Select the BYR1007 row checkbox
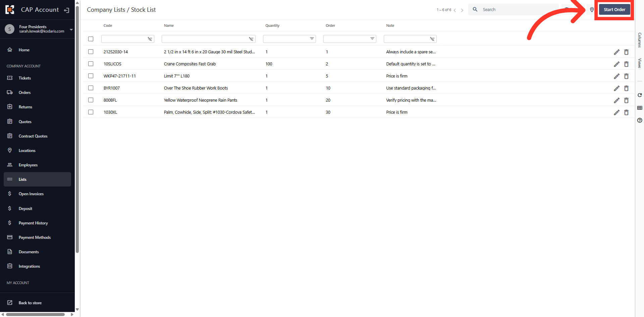Screen dimensions: 644x317 91,88
